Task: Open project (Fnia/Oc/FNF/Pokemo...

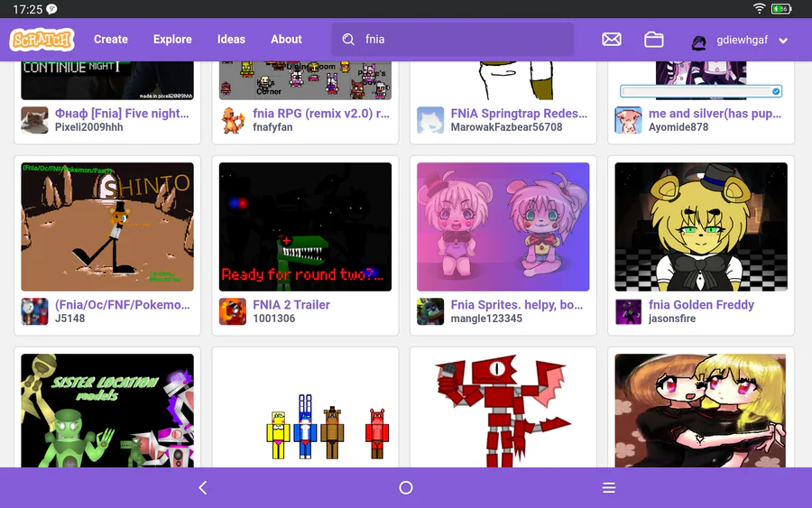Action: click(123, 305)
